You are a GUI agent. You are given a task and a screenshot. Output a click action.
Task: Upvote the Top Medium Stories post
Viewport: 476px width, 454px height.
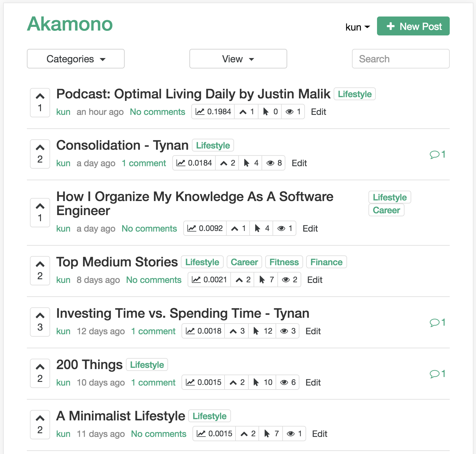point(40,264)
